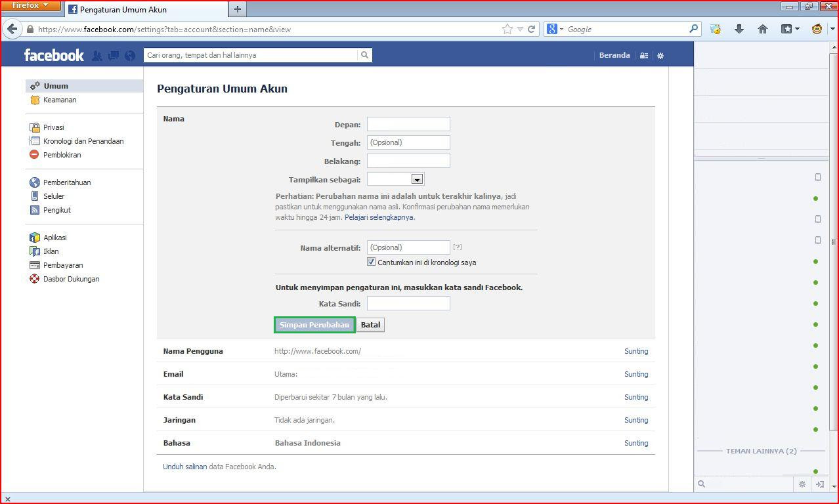Open the account settings gear in header
The image size is (839, 504).
(660, 56)
